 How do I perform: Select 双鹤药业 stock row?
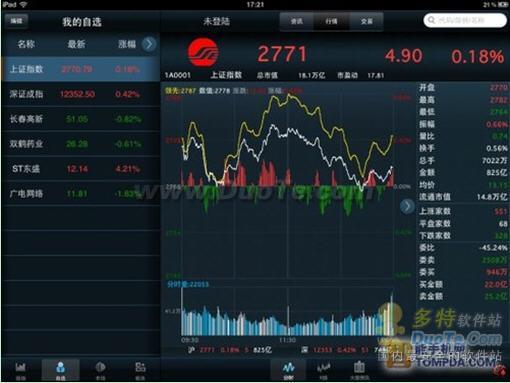point(81,144)
